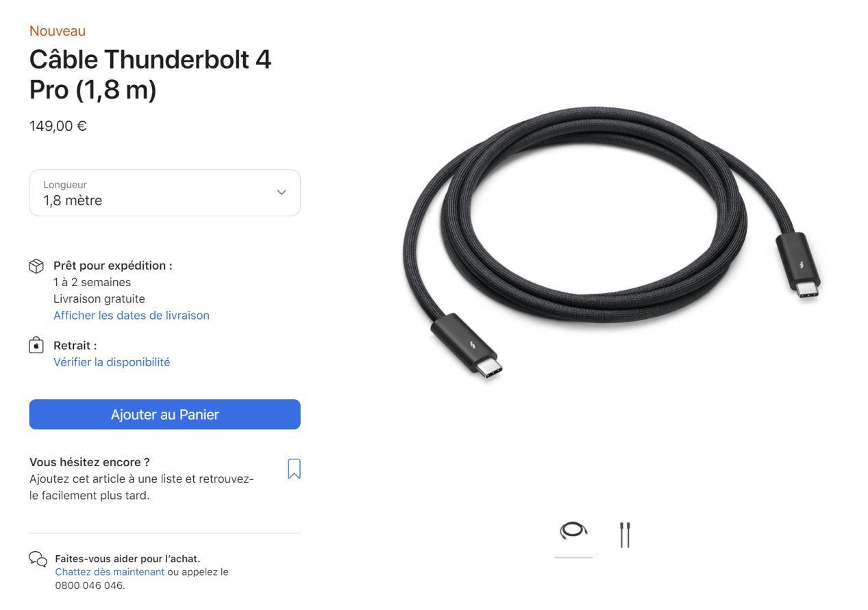This screenshot has height=610, width=868.
Task: Click the 0800 046 046 phone number
Action: click(x=90, y=586)
